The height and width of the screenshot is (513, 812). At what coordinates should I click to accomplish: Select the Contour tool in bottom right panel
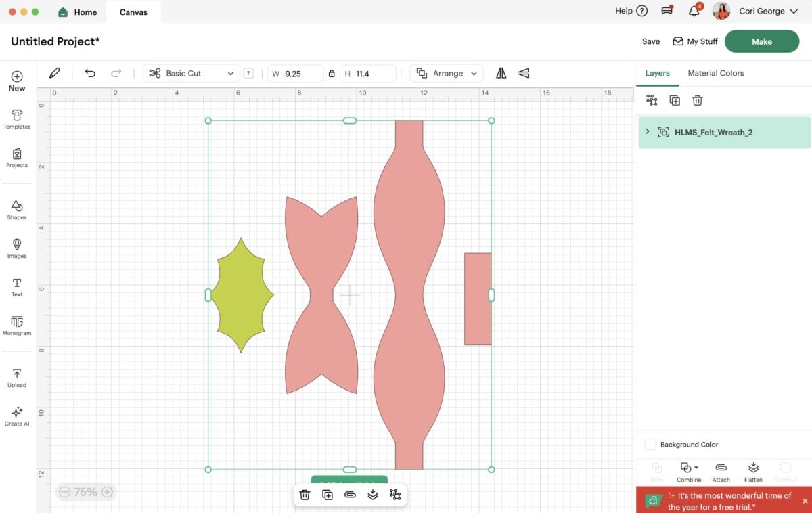coord(785,467)
